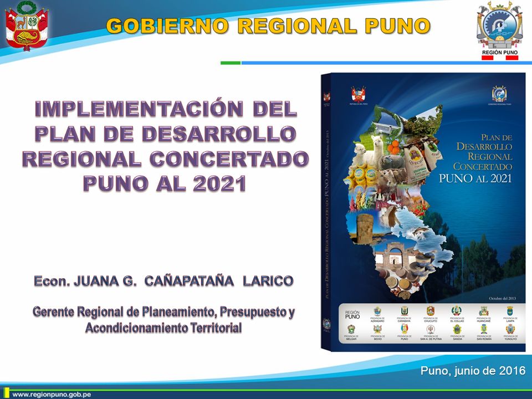Click the title line 'IMPLEMENTACIÓN DEL'
This screenshot has width=532, height=399.
pyautogui.click(x=166, y=109)
